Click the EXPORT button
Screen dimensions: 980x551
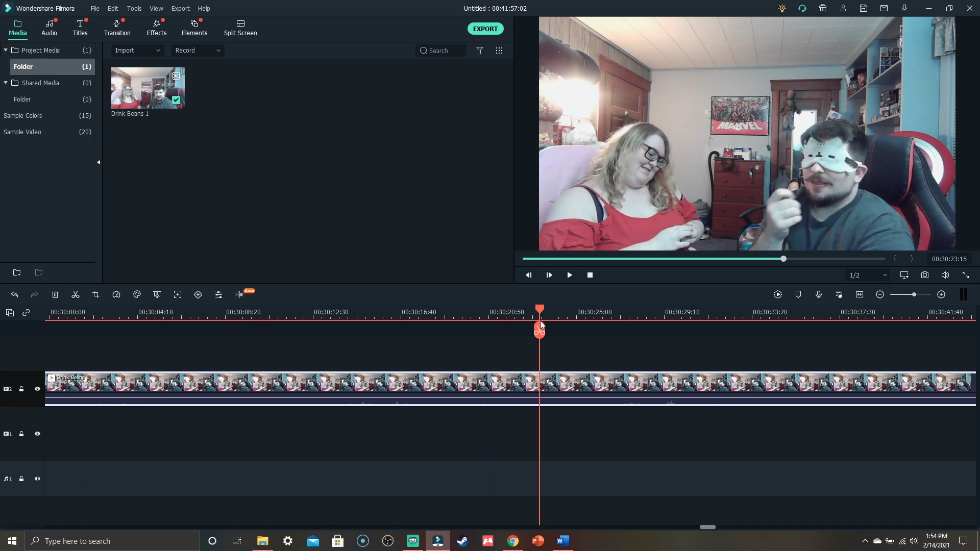click(x=485, y=29)
